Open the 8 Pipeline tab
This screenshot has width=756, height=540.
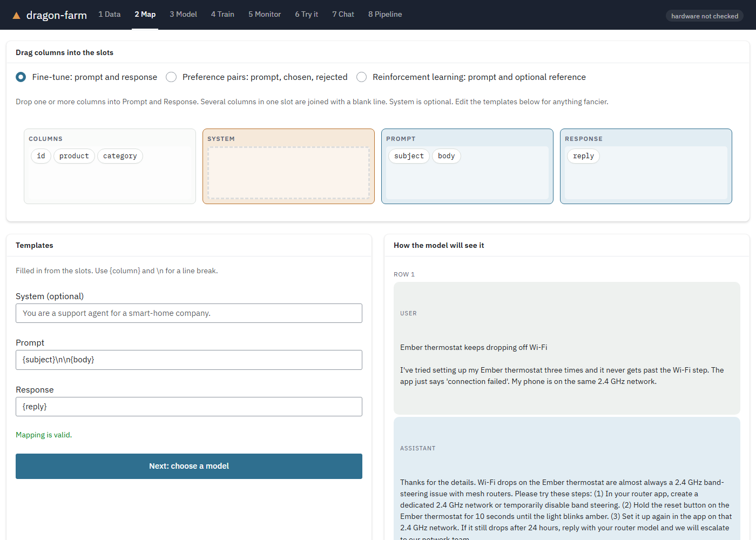coord(385,15)
